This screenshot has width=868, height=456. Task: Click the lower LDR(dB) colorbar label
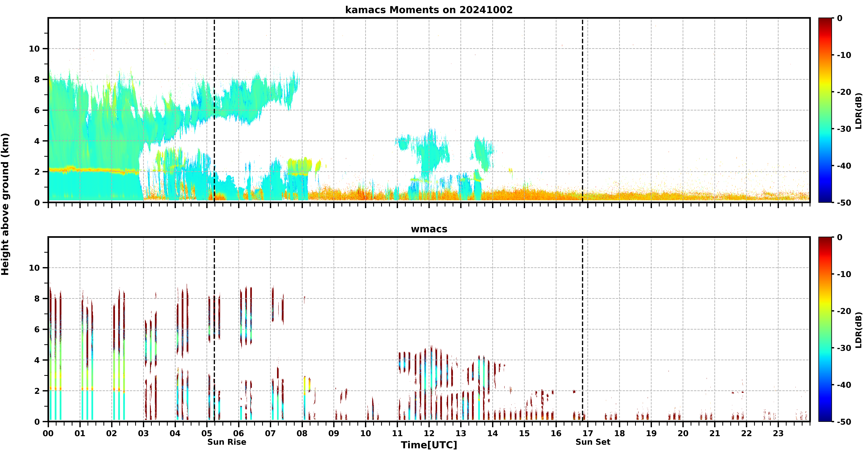[859, 330]
